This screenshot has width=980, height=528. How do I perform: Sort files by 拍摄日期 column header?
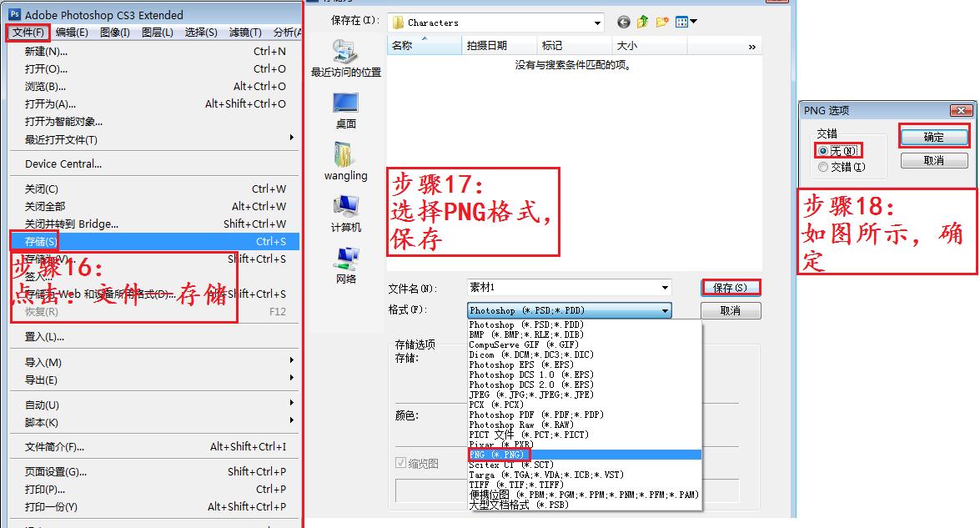pyautogui.click(x=500, y=46)
